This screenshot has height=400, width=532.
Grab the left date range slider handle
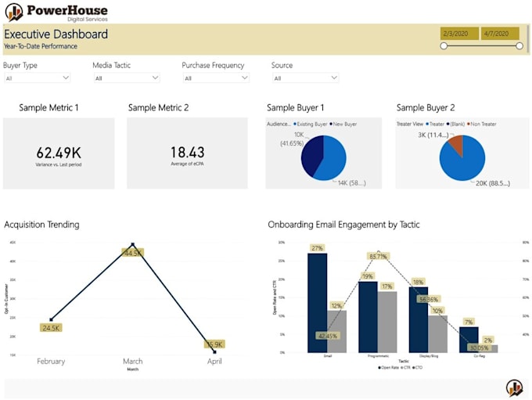(444, 46)
